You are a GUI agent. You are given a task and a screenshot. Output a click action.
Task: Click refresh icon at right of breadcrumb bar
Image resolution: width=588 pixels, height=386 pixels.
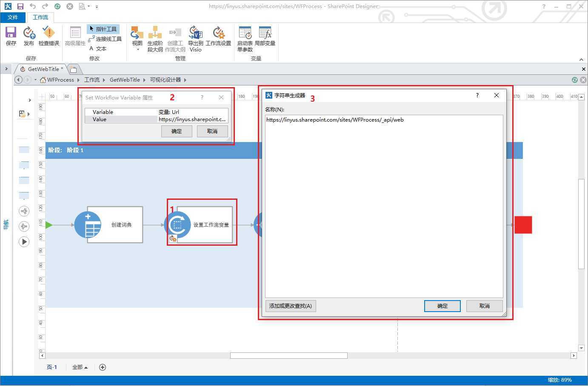(575, 80)
